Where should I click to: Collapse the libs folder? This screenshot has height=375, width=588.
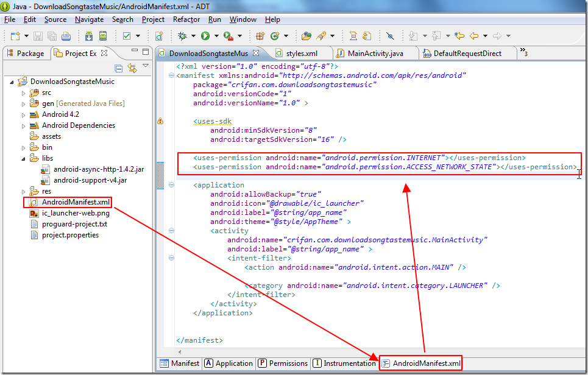pos(23,159)
